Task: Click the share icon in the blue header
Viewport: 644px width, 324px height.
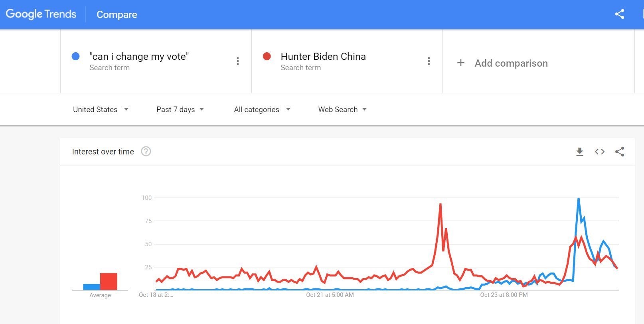Action: pos(619,14)
